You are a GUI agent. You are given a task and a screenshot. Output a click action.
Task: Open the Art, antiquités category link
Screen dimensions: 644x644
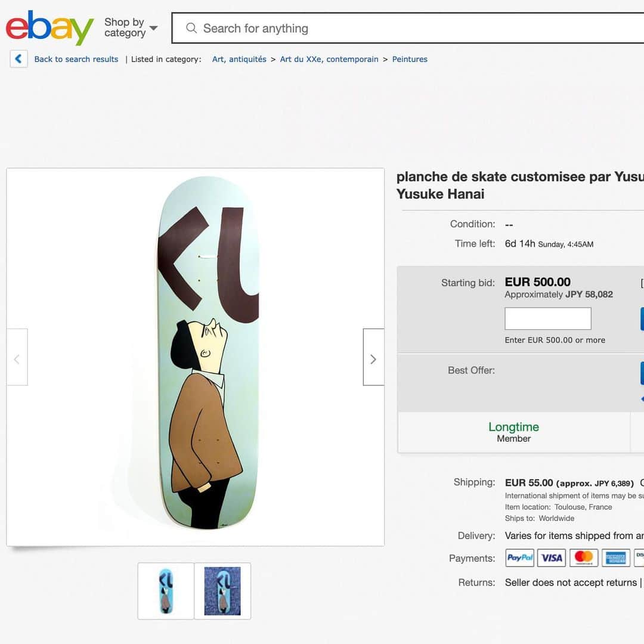(x=239, y=59)
